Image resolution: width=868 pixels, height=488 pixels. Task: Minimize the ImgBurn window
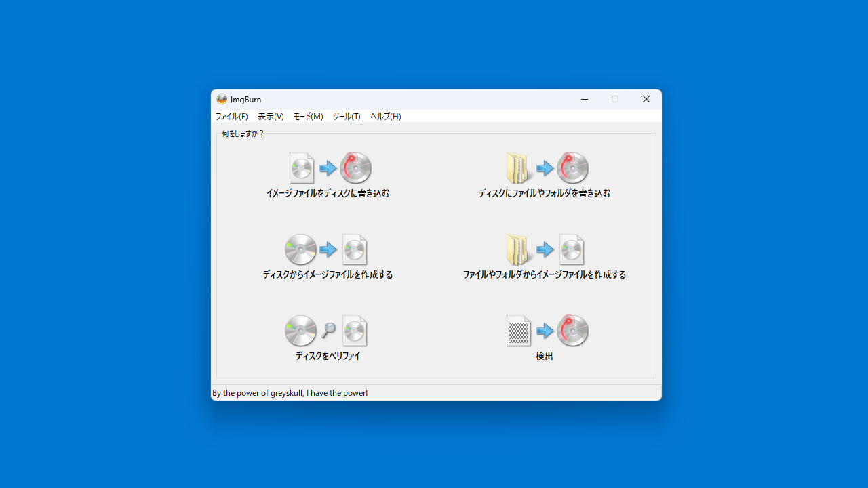585,99
